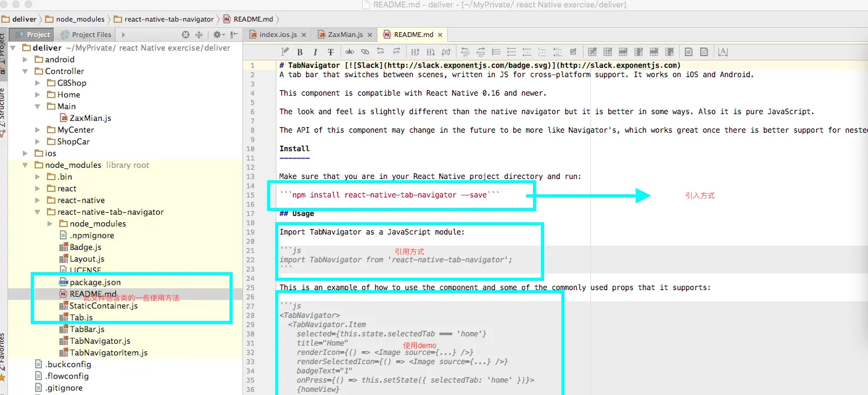Viewport: 868px width, 395px height.
Task: Click the header level down icon
Action: point(430,52)
